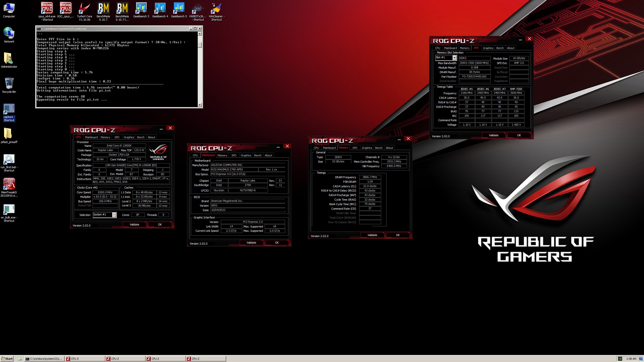The width and height of the screenshot is (644, 362).
Task: Open the pifast_prioaff folder icon
Action: 9,136
